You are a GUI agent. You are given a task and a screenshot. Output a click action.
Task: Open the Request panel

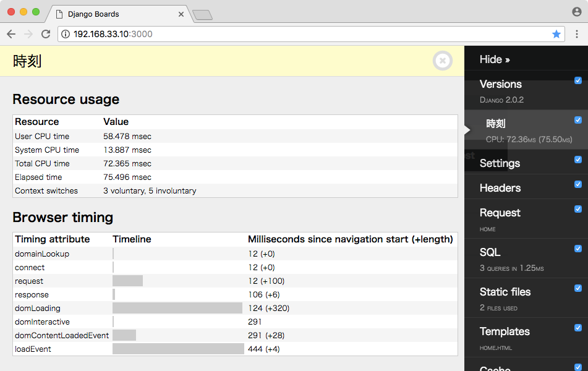500,213
